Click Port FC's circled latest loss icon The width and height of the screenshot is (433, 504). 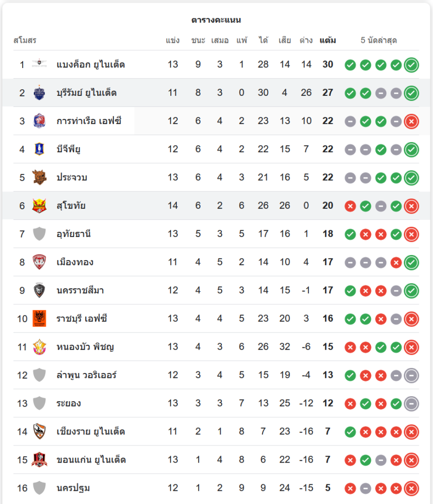[x=411, y=121]
